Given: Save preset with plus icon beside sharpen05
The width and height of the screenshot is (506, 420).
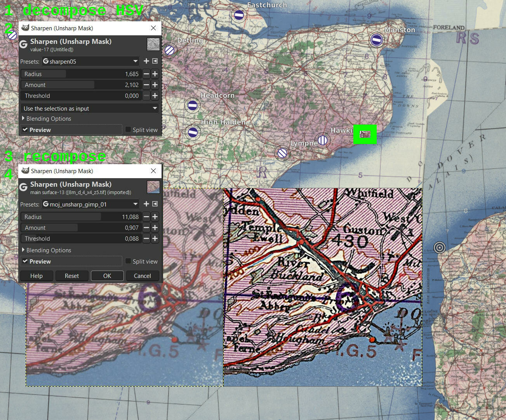Looking at the screenshot, I should coord(146,61).
